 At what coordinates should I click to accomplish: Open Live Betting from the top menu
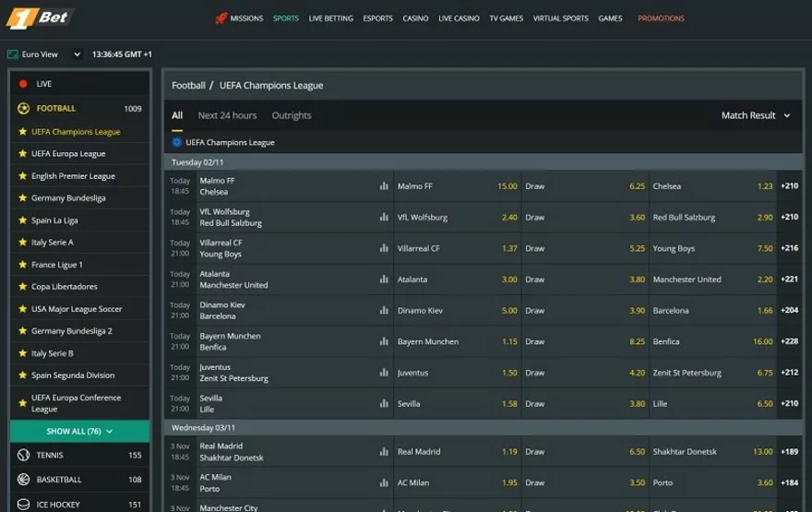tap(330, 18)
